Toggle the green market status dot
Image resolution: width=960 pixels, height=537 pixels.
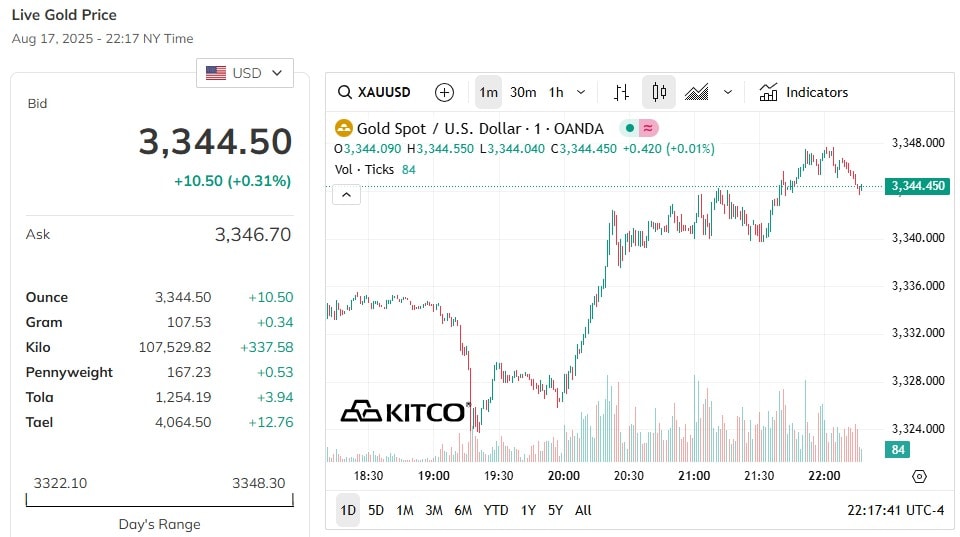coord(629,128)
